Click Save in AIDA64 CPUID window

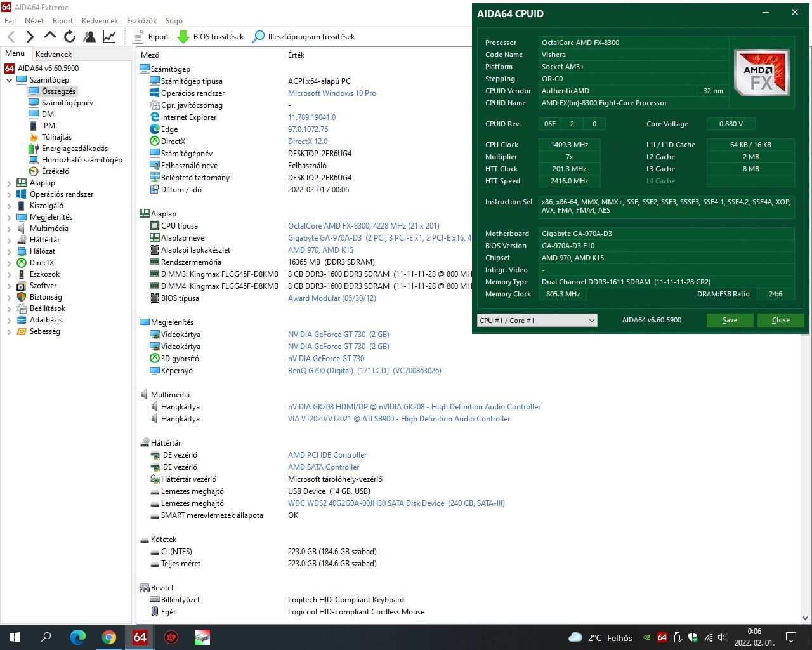(x=730, y=320)
